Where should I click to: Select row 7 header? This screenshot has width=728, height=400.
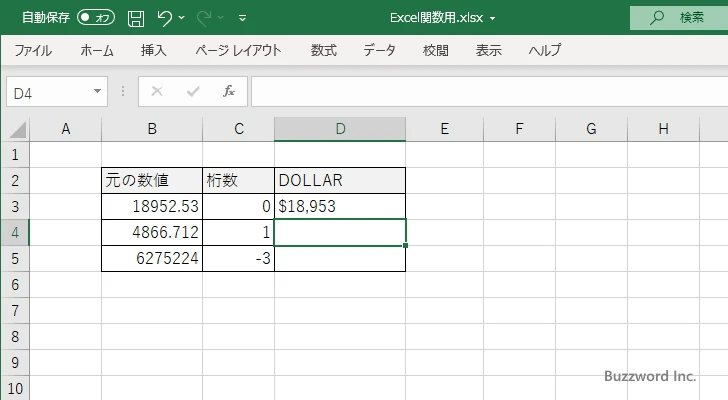(x=15, y=310)
